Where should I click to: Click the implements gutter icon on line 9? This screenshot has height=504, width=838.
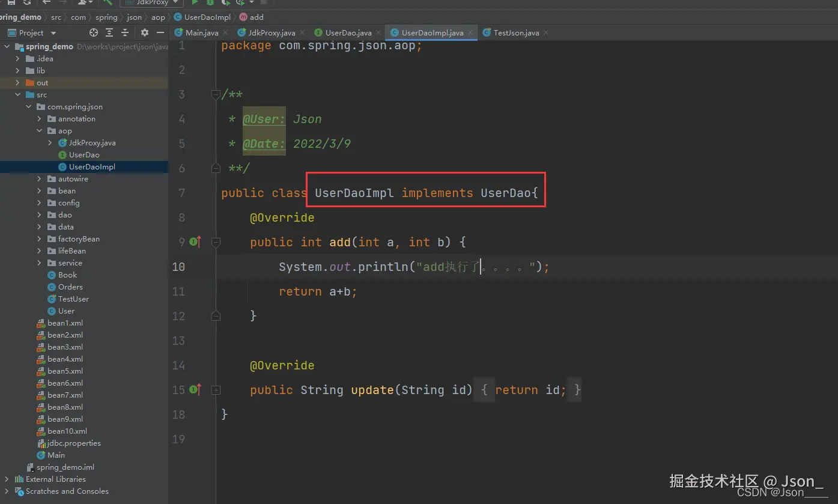[x=195, y=242]
